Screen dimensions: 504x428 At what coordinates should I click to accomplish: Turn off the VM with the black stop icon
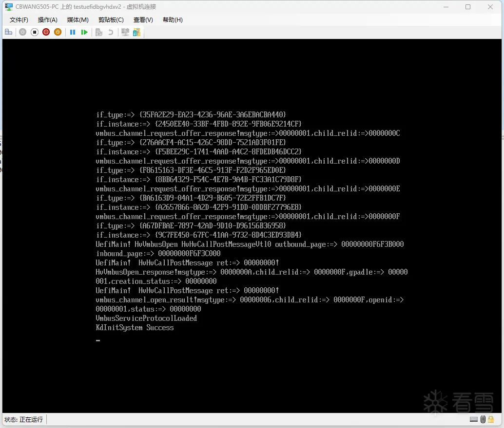pos(35,32)
